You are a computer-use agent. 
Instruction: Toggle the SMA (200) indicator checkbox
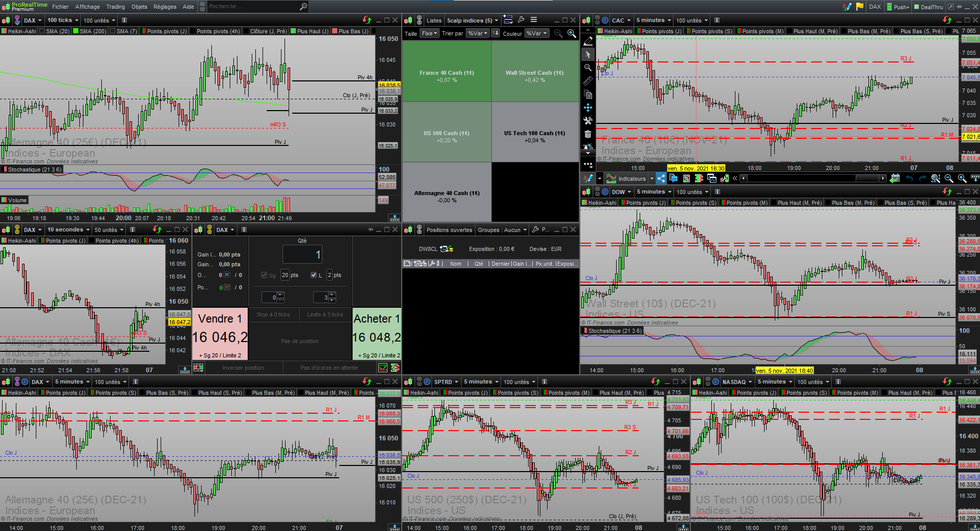coord(76,31)
